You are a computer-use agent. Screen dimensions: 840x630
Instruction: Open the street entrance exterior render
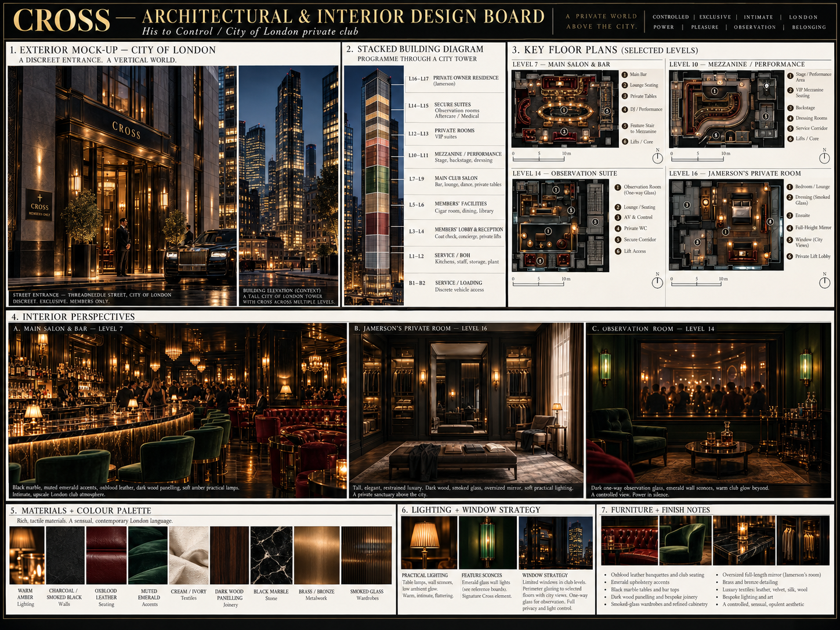(x=122, y=186)
